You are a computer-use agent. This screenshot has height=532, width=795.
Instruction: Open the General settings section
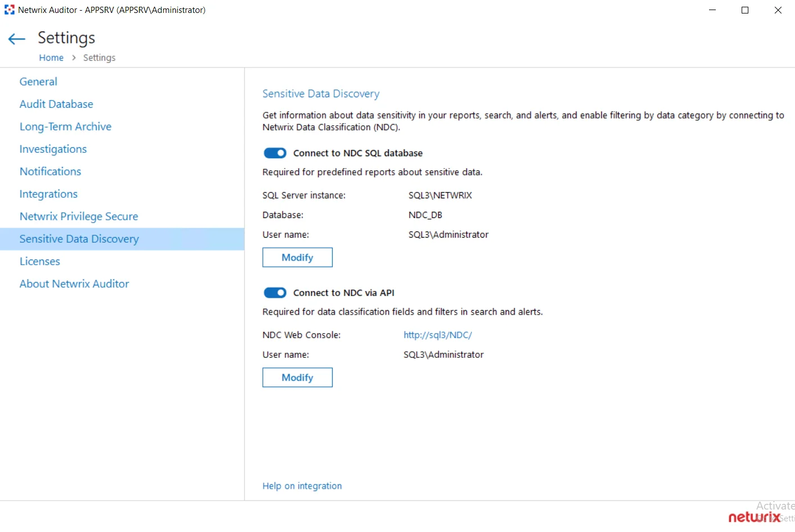pos(38,81)
